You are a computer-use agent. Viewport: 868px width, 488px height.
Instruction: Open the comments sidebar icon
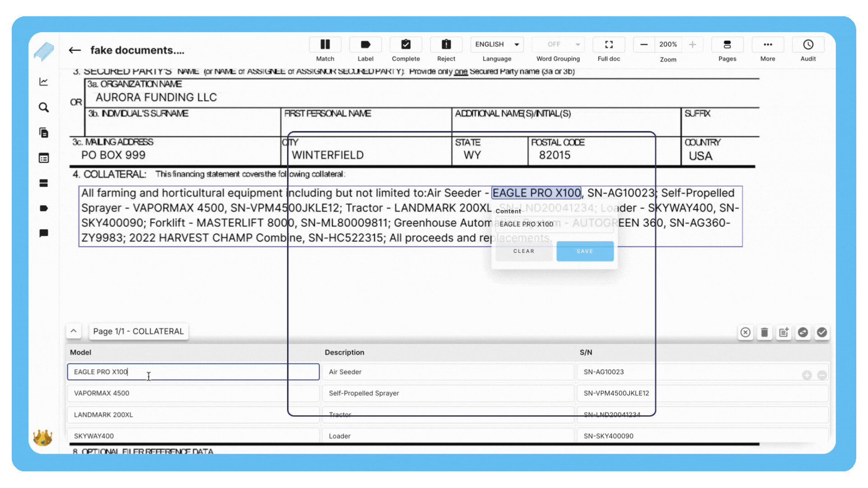click(44, 233)
